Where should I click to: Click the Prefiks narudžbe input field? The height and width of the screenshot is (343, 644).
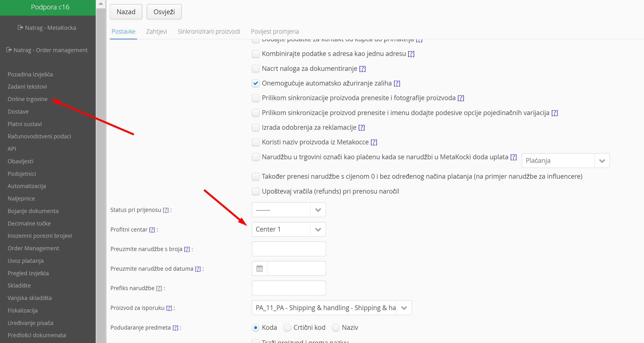click(x=289, y=288)
